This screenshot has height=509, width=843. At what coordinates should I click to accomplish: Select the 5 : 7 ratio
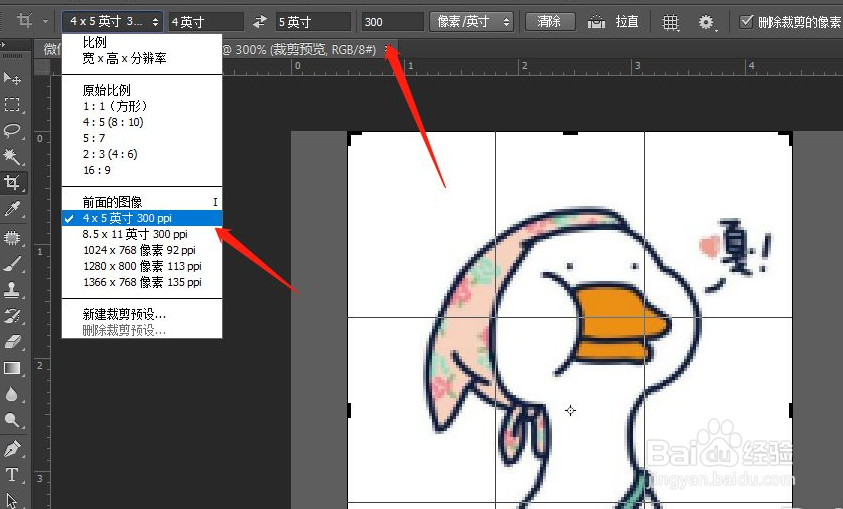(94, 138)
